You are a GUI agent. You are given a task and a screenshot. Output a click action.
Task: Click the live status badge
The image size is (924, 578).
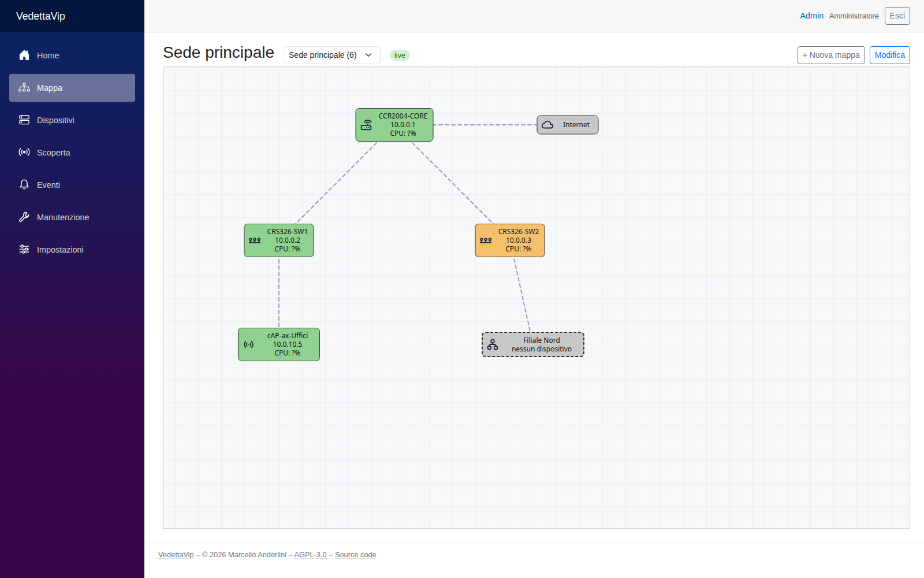tap(400, 55)
